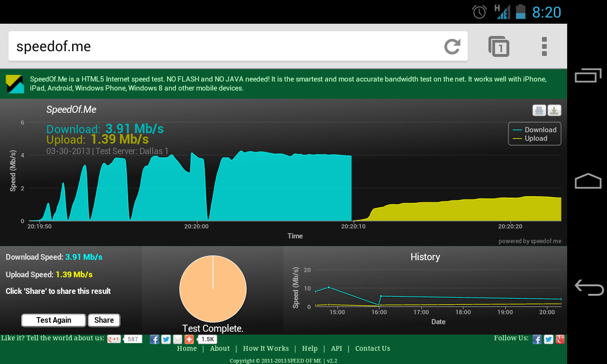Image resolution: width=607 pixels, height=364 pixels.
Task: Download the chart image
Action: 554,110
